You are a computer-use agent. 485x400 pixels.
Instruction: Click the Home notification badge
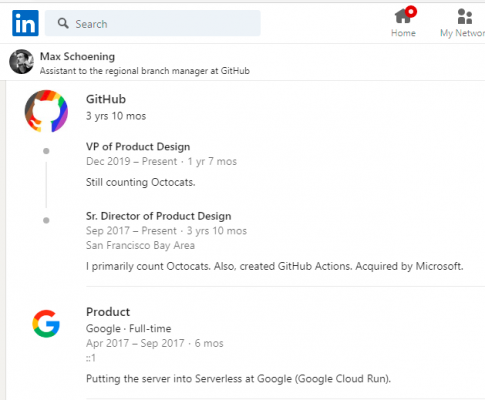(411, 12)
